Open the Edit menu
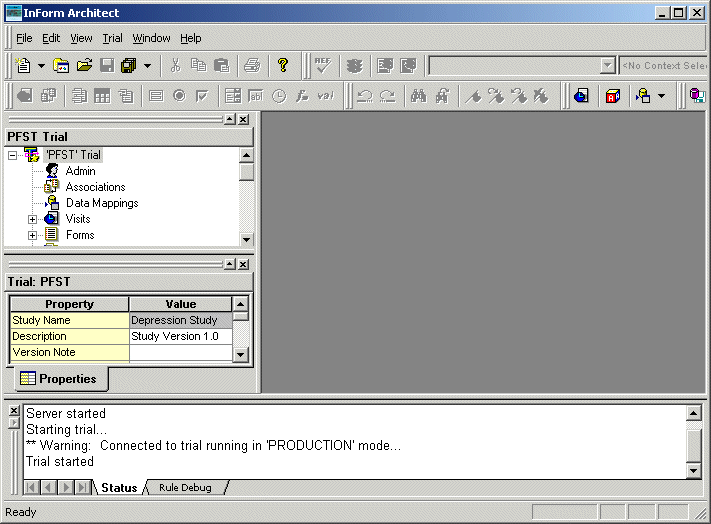The height and width of the screenshot is (524, 711). click(51, 39)
